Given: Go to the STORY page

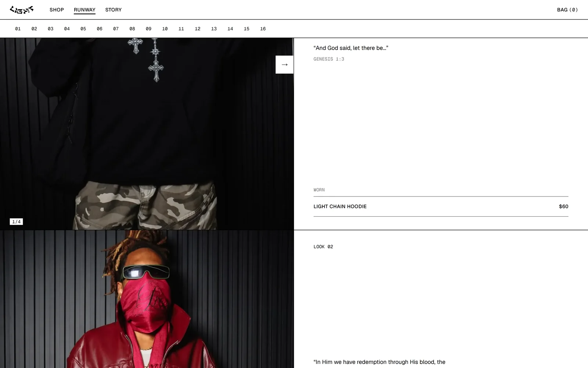Looking at the screenshot, I should pos(113,10).
